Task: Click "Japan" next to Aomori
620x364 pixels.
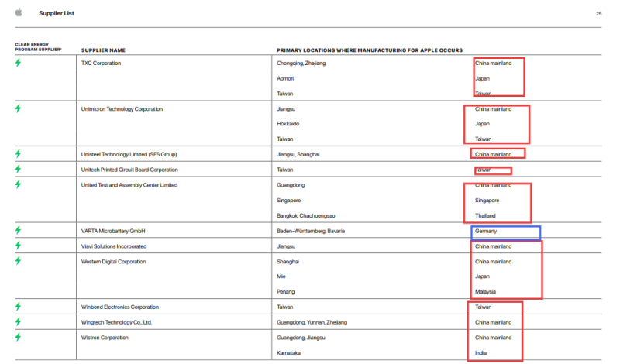Action: [482, 78]
